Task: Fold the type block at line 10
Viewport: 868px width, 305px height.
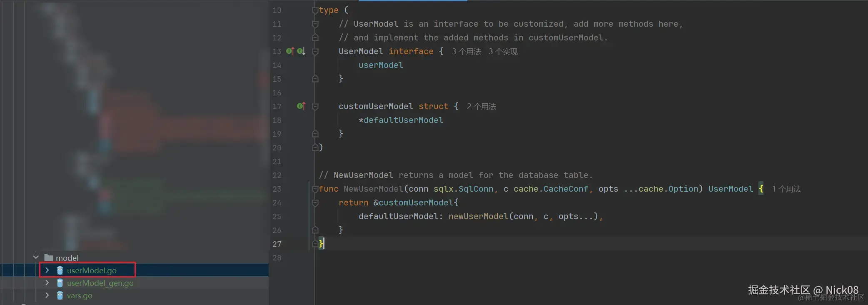Action: point(315,10)
